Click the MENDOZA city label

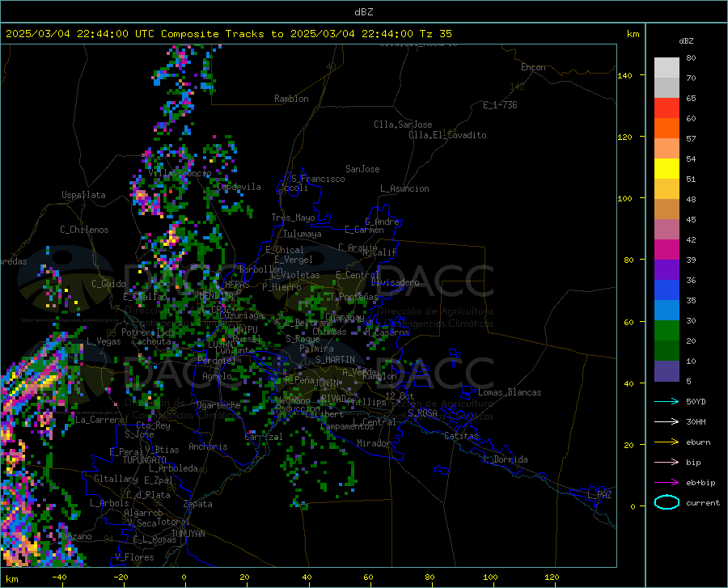point(216,295)
